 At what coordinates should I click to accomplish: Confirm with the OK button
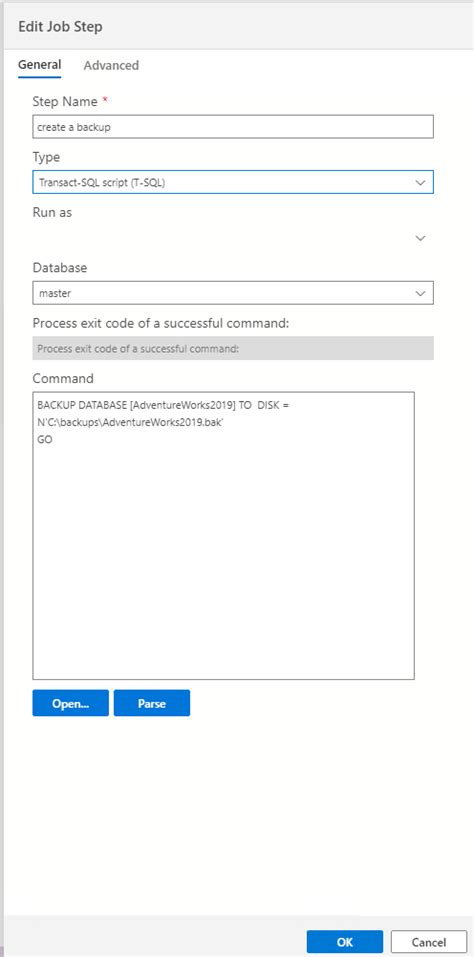pos(345,942)
